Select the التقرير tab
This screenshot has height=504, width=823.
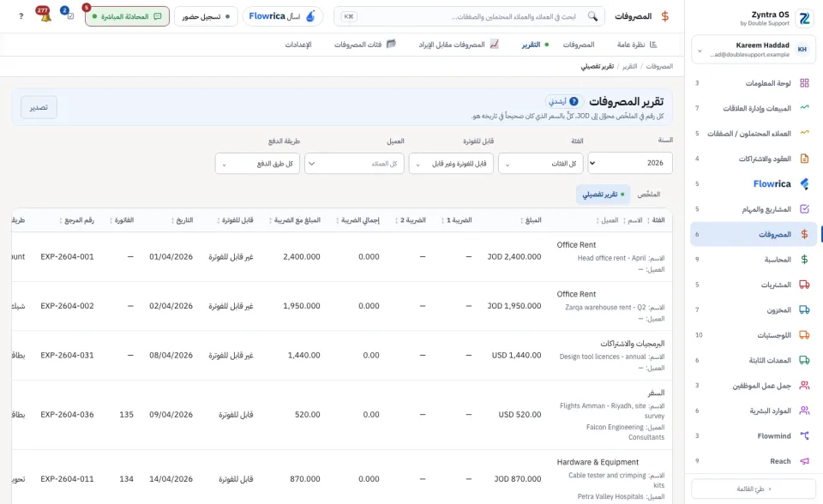pyautogui.click(x=535, y=45)
